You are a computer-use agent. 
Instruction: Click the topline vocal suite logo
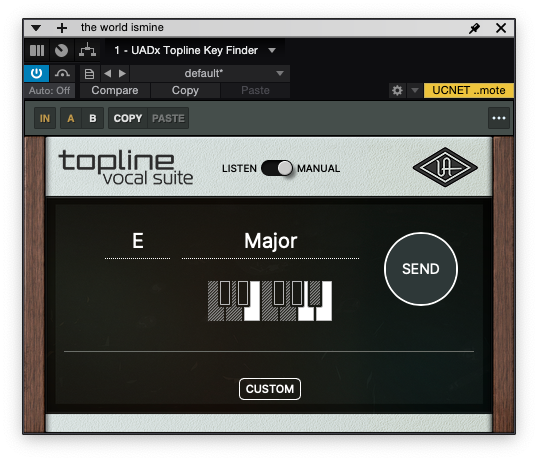pos(126,168)
